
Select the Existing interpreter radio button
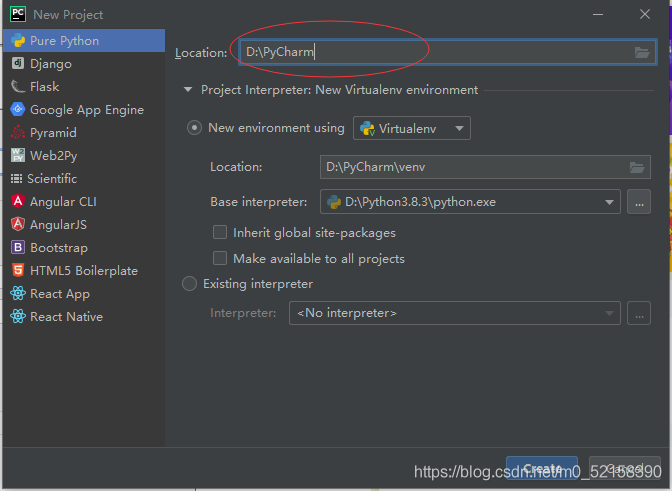click(x=189, y=284)
